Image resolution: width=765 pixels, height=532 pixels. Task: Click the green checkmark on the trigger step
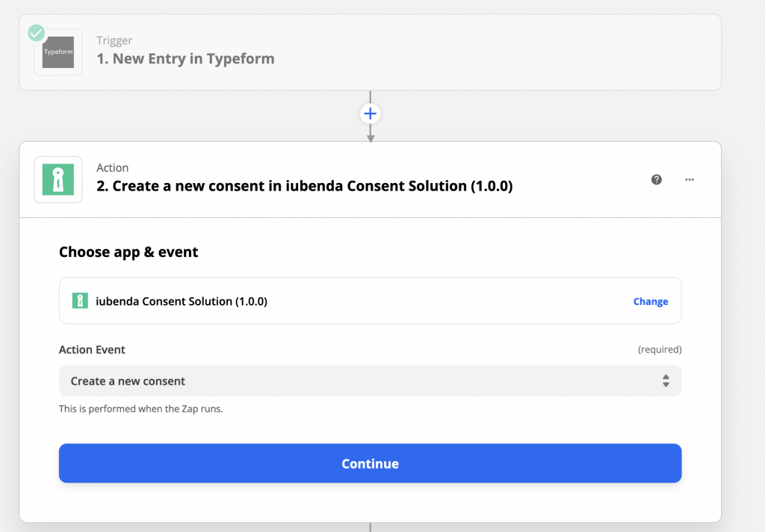click(x=35, y=33)
